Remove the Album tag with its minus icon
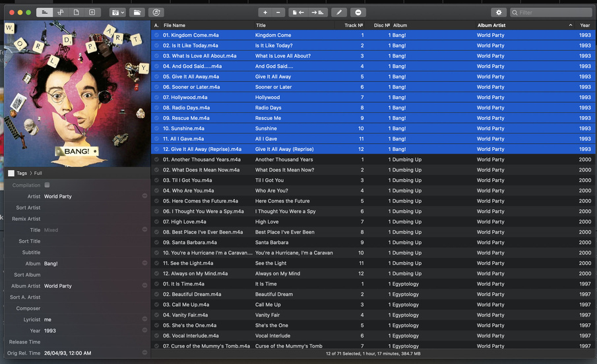The height and width of the screenshot is (364, 597). pyautogui.click(x=144, y=262)
